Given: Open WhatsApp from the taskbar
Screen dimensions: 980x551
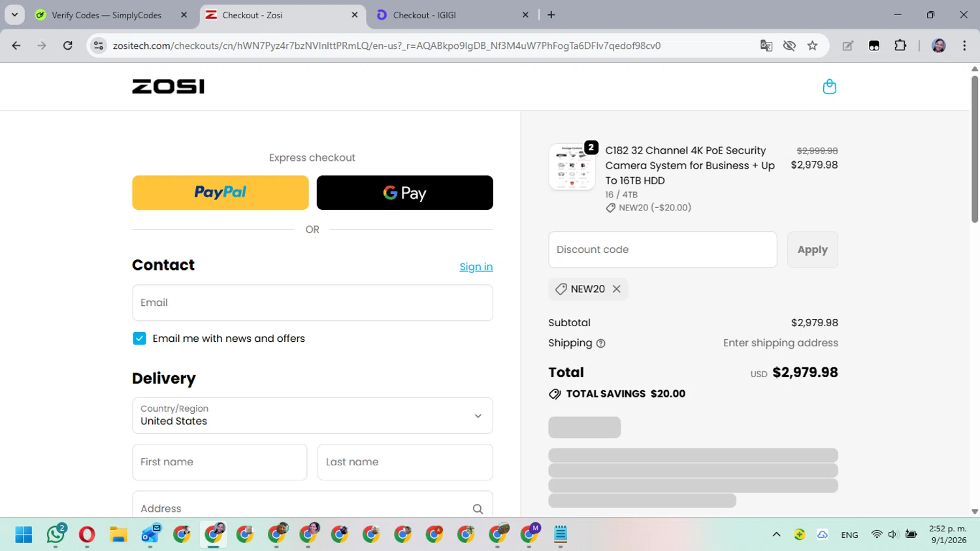Looking at the screenshot, I should point(56,535).
